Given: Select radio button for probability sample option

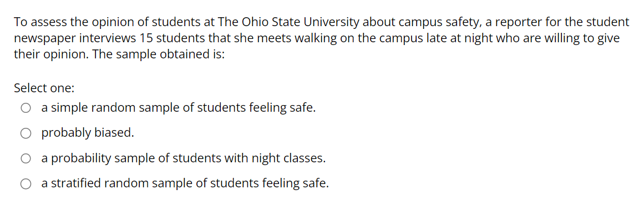Looking at the screenshot, I should click(x=26, y=159).
